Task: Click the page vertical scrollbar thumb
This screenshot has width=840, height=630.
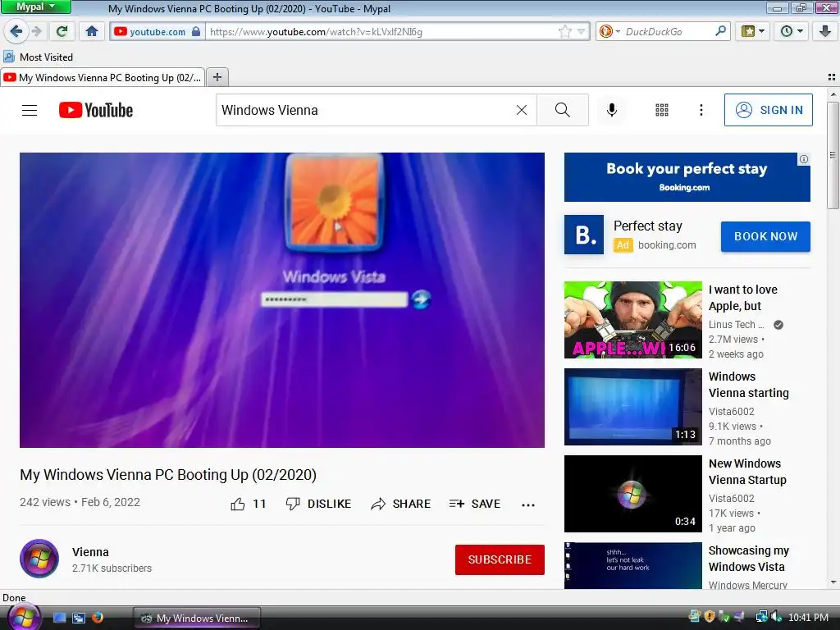Action: 833,155
